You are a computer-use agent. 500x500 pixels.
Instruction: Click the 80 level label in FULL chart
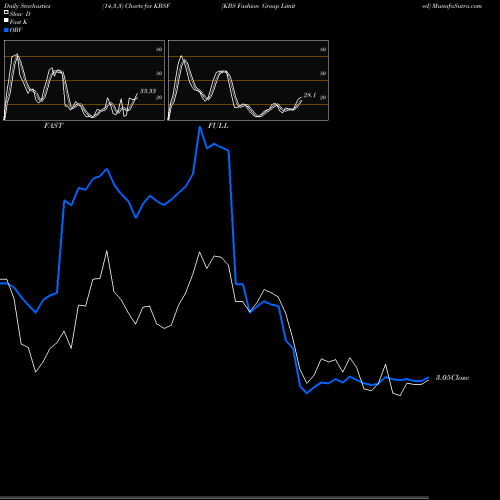tap(323, 49)
